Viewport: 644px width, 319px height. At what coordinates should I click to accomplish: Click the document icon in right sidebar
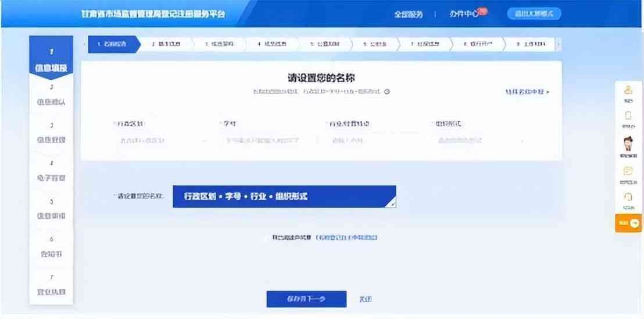point(628,115)
